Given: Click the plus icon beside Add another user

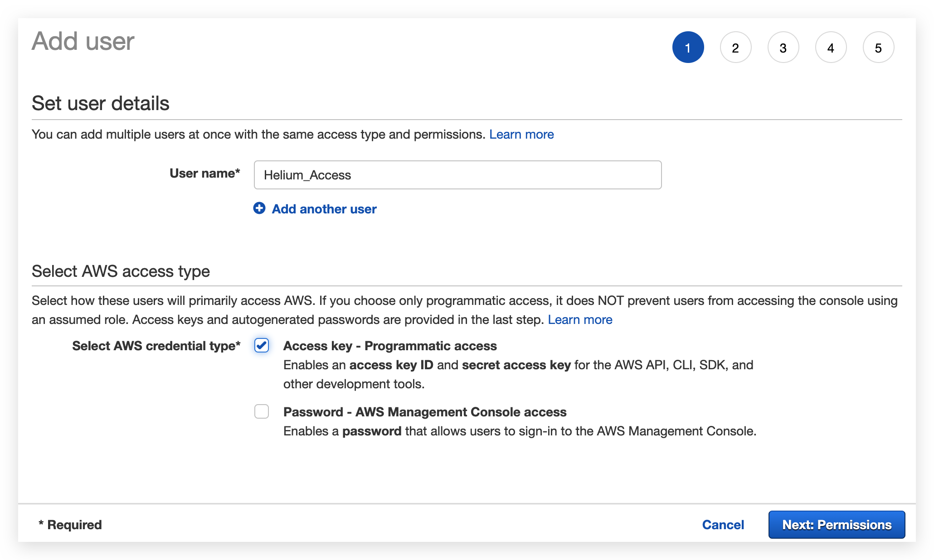Looking at the screenshot, I should click(259, 208).
